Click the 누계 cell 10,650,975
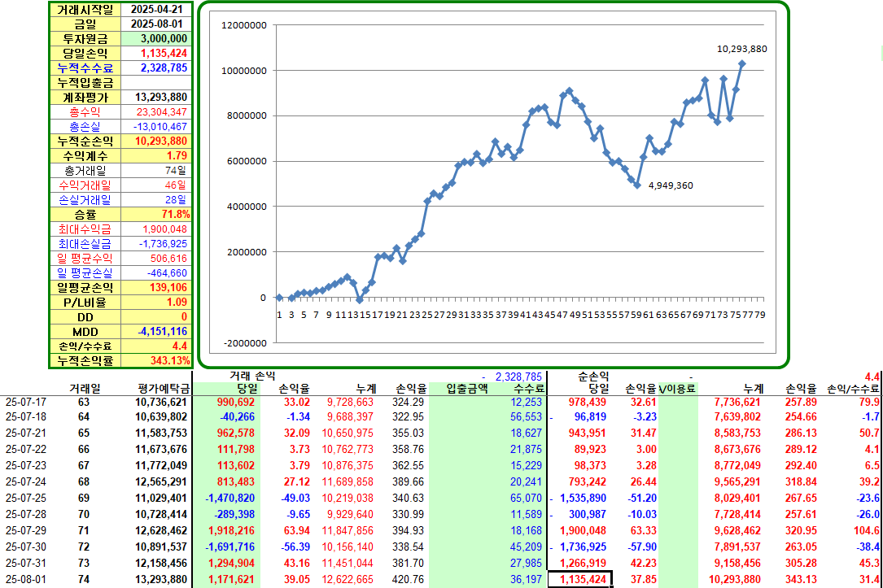Viewport: 883px width, 588px height. [x=348, y=433]
